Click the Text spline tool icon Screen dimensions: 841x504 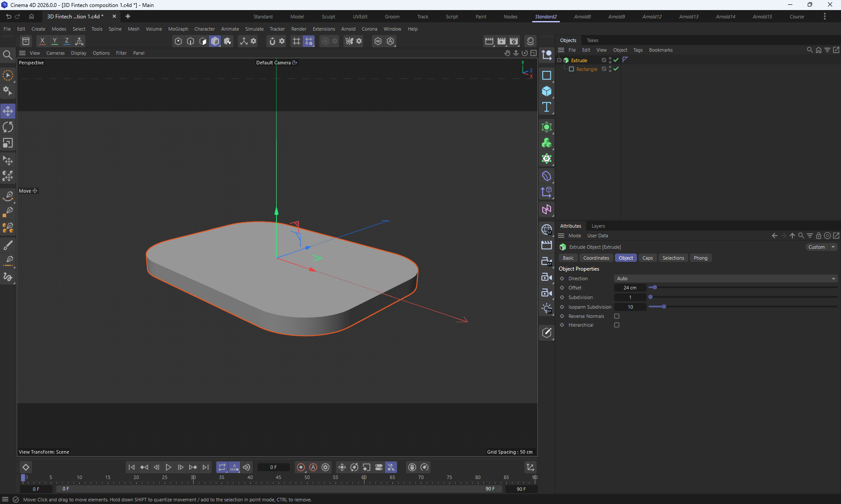coord(546,107)
